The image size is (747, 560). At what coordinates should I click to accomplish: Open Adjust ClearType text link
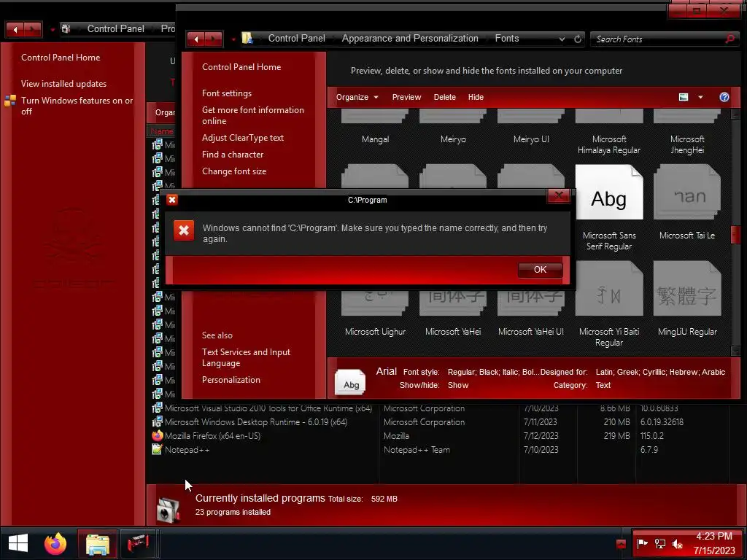click(242, 138)
